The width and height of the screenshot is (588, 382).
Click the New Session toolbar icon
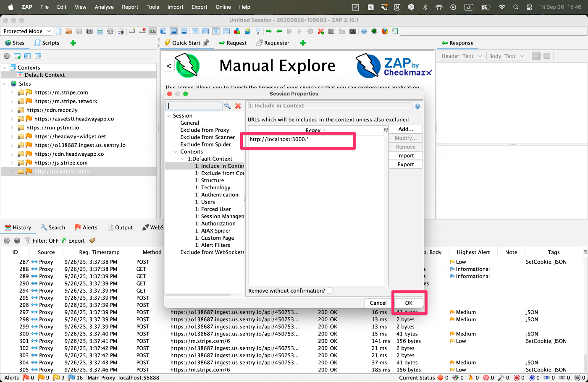tap(58, 31)
